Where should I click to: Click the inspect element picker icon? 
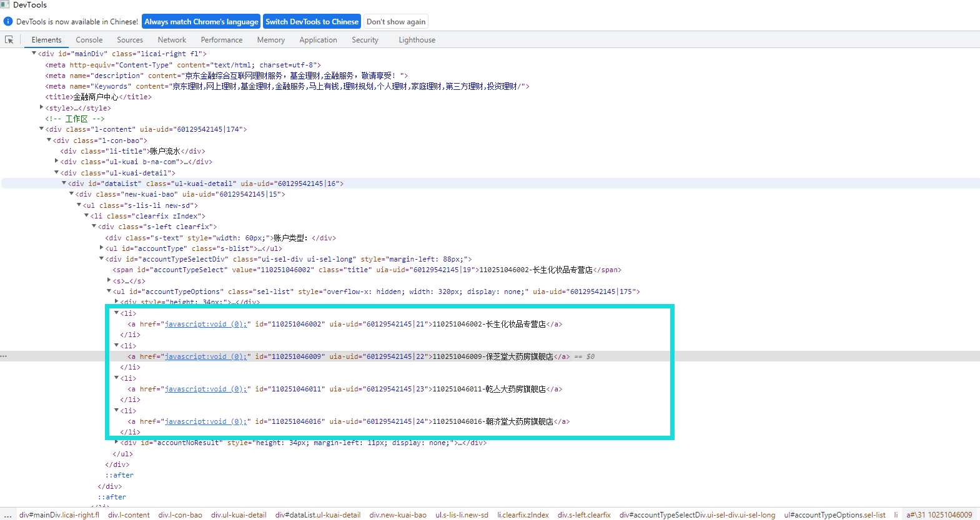coord(9,40)
